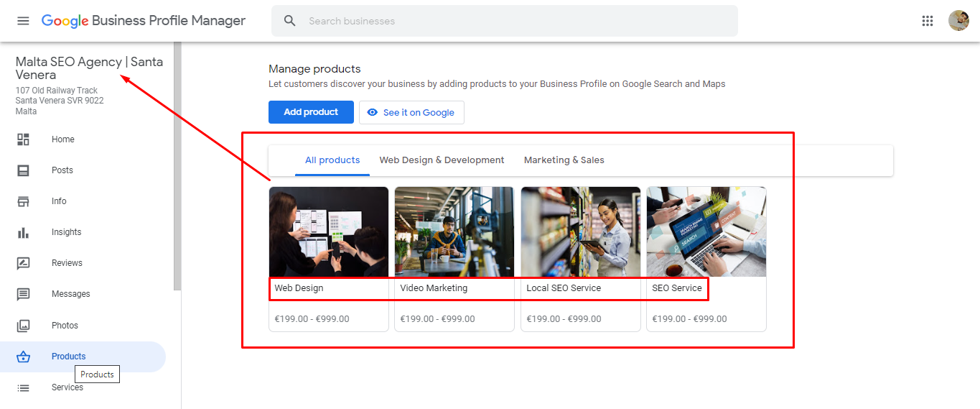
Task: Click the Add product button
Action: (x=311, y=112)
